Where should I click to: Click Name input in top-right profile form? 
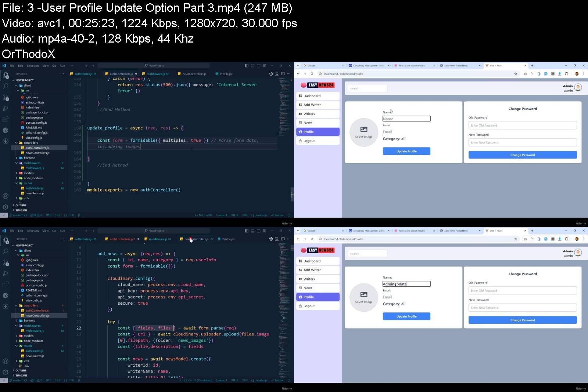coord(406,119)
